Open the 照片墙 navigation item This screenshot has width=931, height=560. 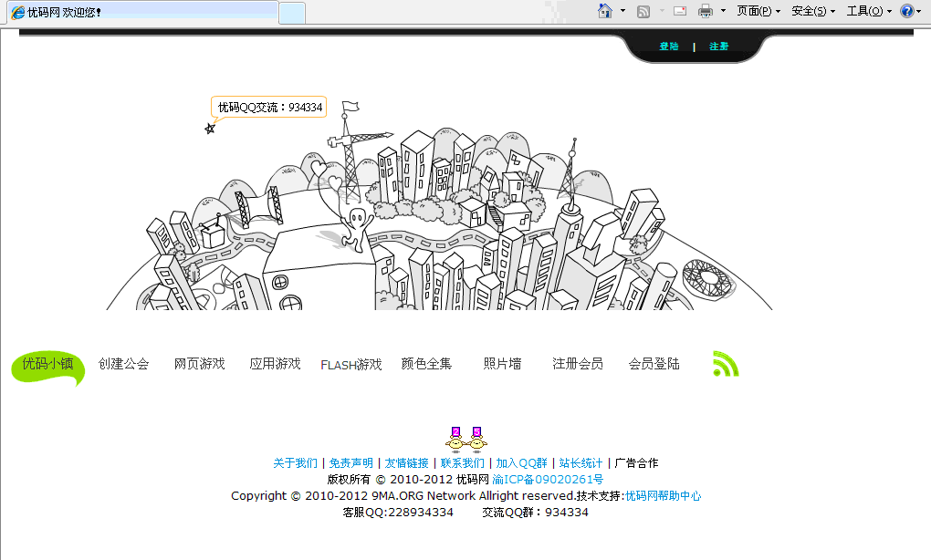[500, 362]
